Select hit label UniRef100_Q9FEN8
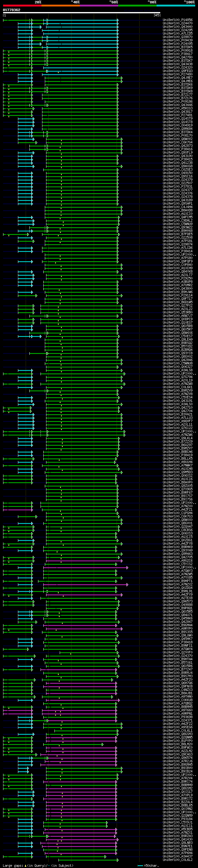 tap(178, 850)
